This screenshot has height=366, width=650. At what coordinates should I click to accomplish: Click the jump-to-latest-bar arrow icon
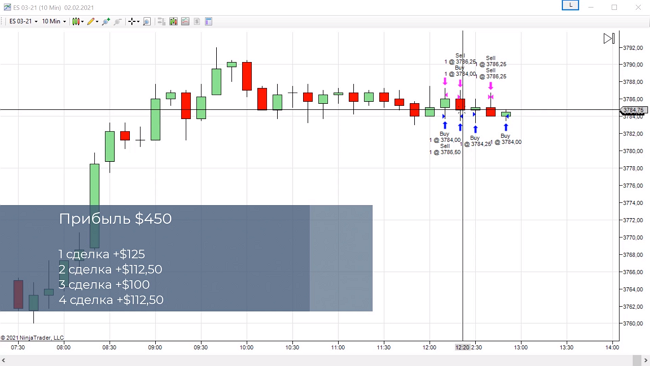point(609,39)
